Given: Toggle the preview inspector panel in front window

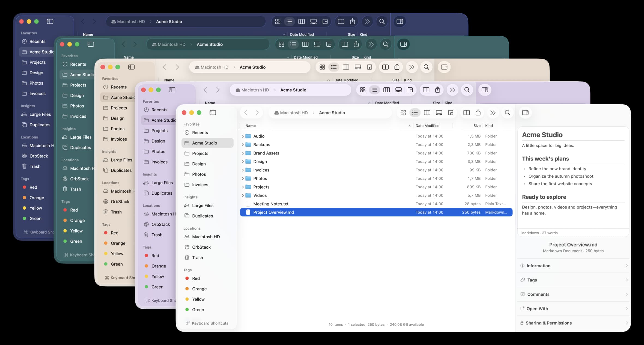Looking at the screenshot, I should pyautogui.click(x=525, y=113).
